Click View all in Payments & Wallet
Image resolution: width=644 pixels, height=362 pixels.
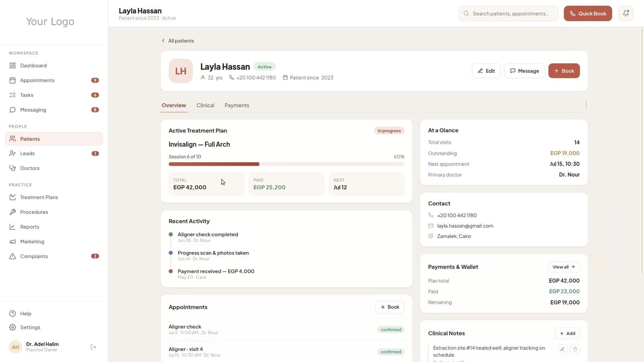[564, 267]
